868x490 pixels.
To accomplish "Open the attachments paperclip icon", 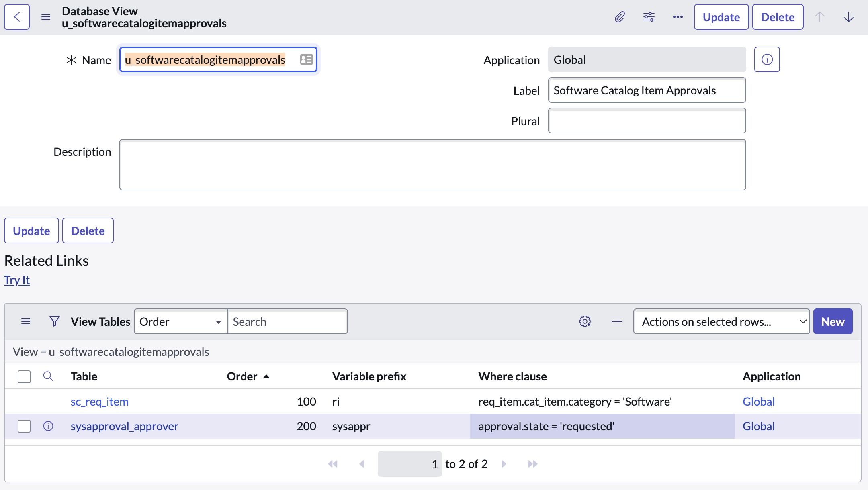I will click(620, 17).
